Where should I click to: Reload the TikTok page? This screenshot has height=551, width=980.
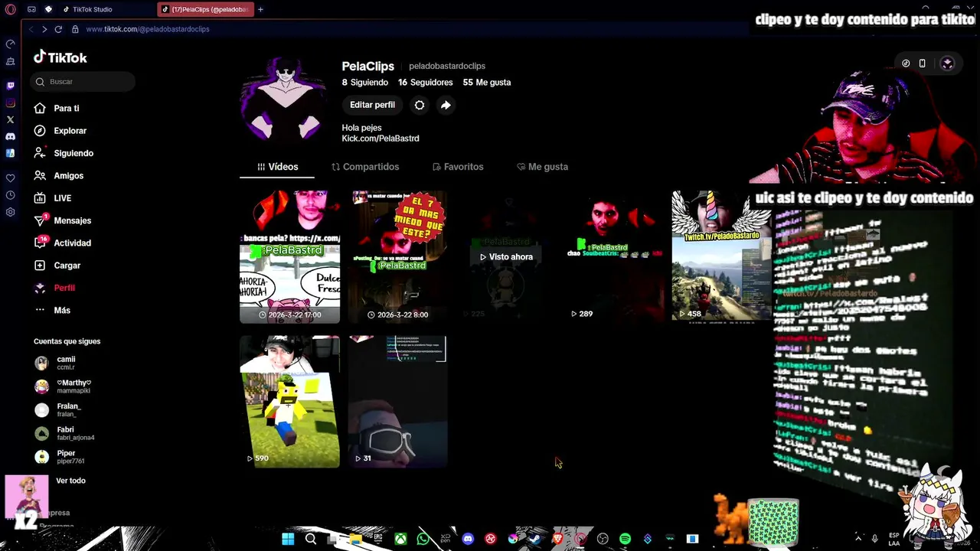pyautogui.click(x=58, y=29)
